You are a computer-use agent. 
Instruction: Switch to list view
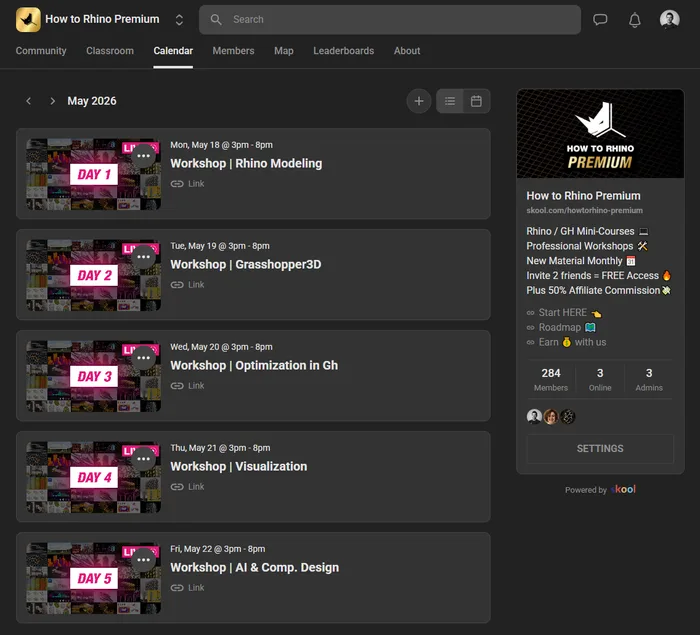point(450,101)
